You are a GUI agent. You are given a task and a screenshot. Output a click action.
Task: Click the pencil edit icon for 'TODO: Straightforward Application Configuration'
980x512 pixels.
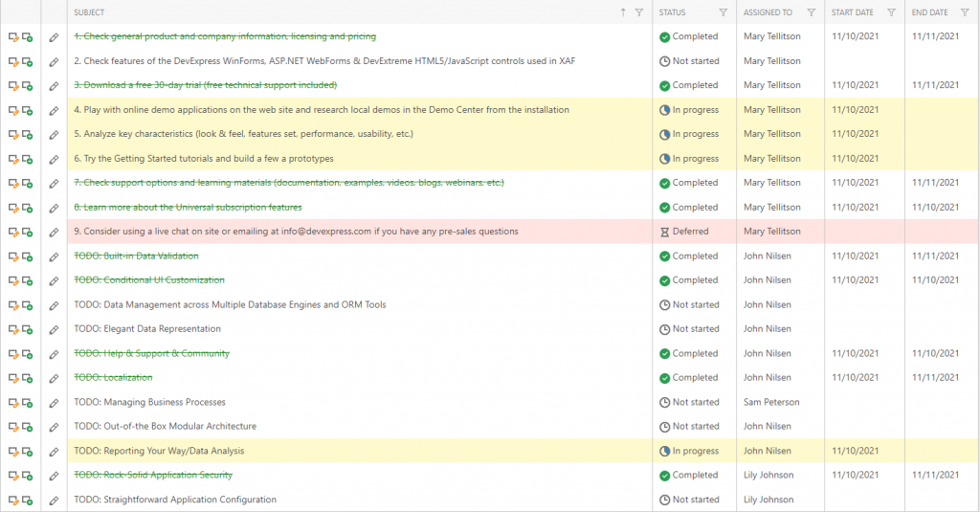(x=55, y=500)
